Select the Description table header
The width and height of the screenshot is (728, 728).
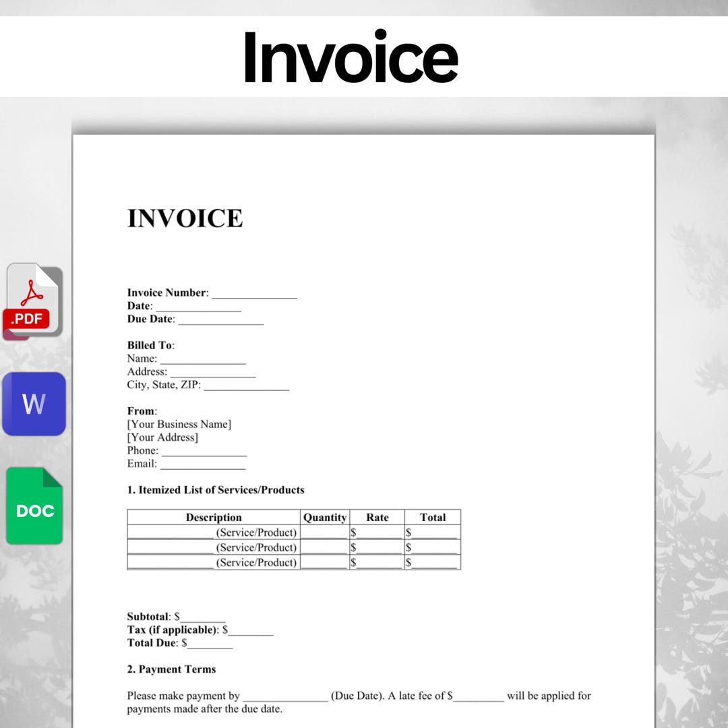[214, 518]
